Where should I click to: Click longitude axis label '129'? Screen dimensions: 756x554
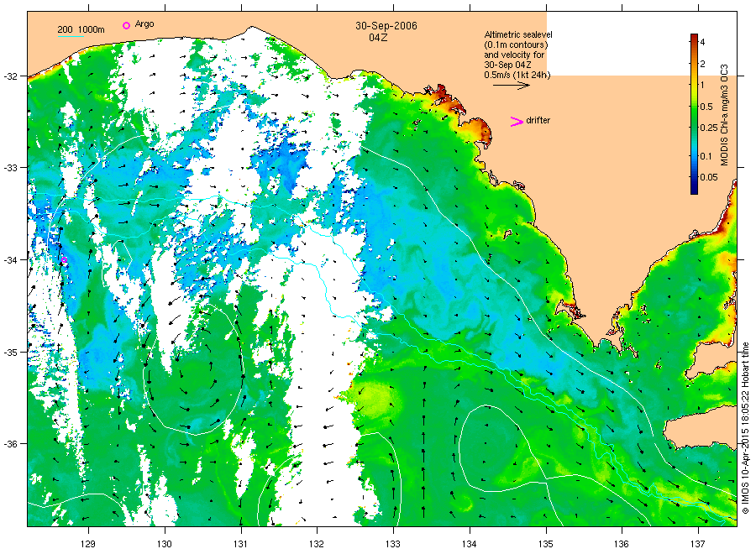[x=88, y=544]
